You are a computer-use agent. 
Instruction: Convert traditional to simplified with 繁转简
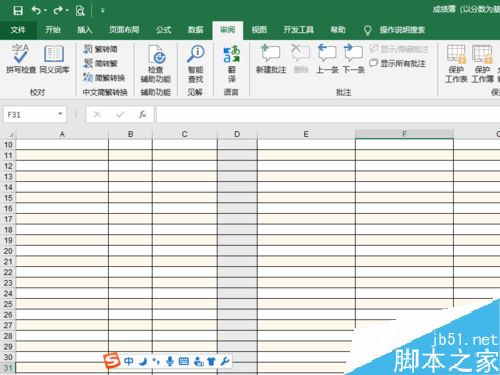[100, 49]
